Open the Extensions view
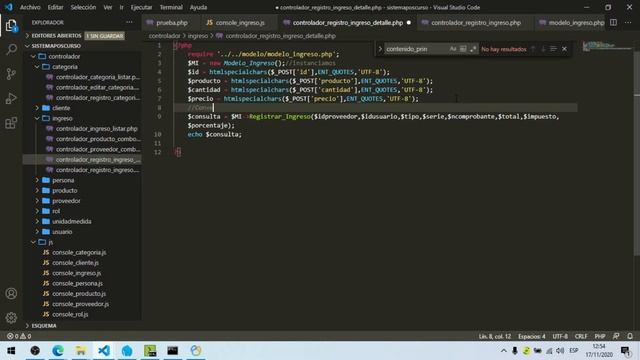This screenshot has height=360, width=640. [11, 122]
